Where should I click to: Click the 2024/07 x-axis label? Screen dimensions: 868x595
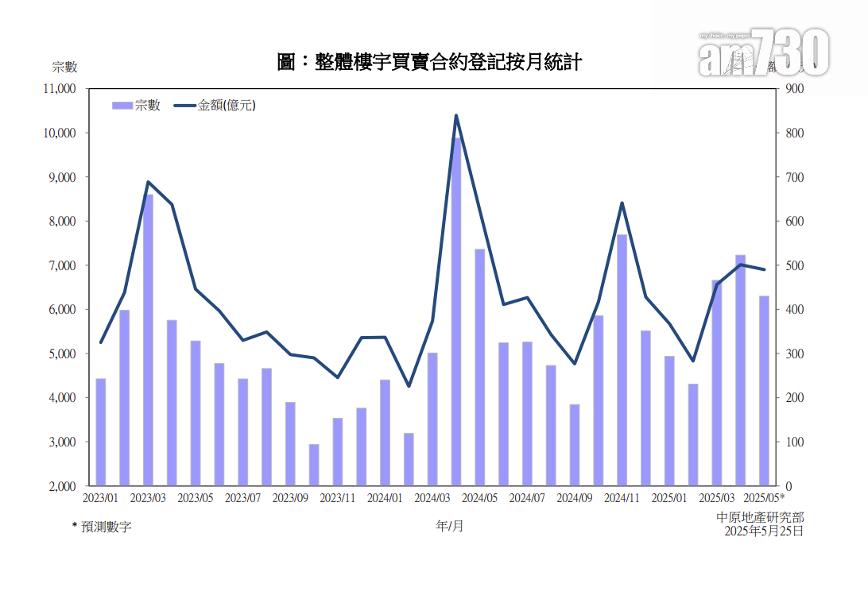coord(527,498)
